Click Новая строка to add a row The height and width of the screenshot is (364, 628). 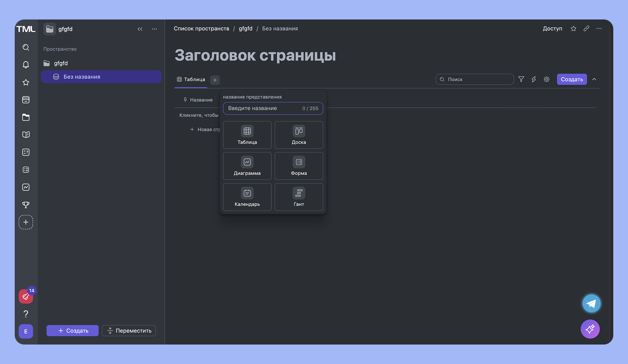205,130
